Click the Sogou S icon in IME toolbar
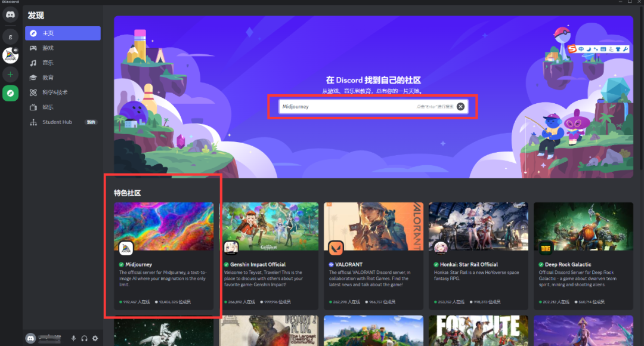Image resolution: width=644 pixels, height=346 pixels. pyautogui.click(x=572, y=50)
